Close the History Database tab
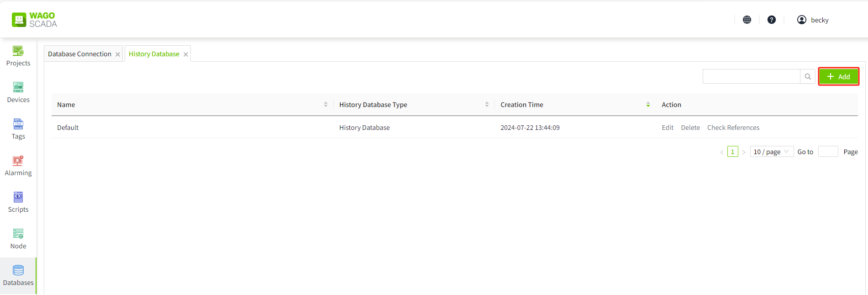The width and height of the screenshot is (868, 295). point(186,54)
